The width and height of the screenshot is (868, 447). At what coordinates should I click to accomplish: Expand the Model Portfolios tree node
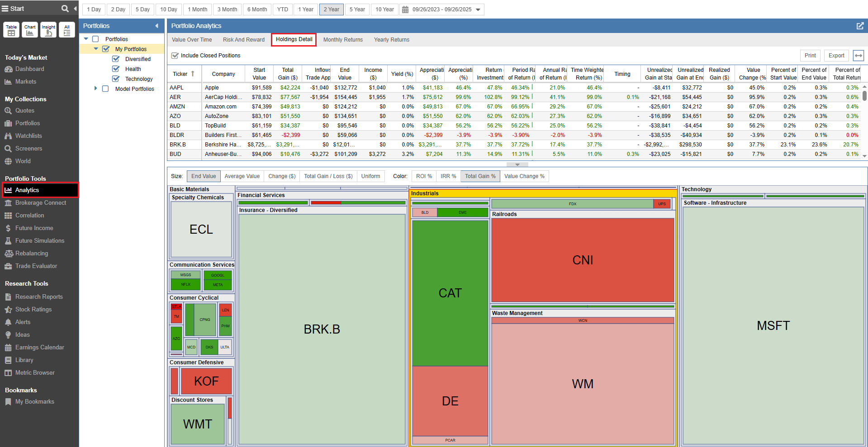click(95, 89)
